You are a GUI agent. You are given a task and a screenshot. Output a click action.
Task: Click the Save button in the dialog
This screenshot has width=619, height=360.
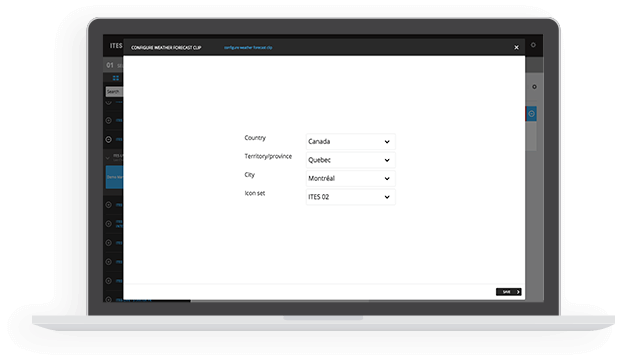pyautogui.click(x=508, y=292)
